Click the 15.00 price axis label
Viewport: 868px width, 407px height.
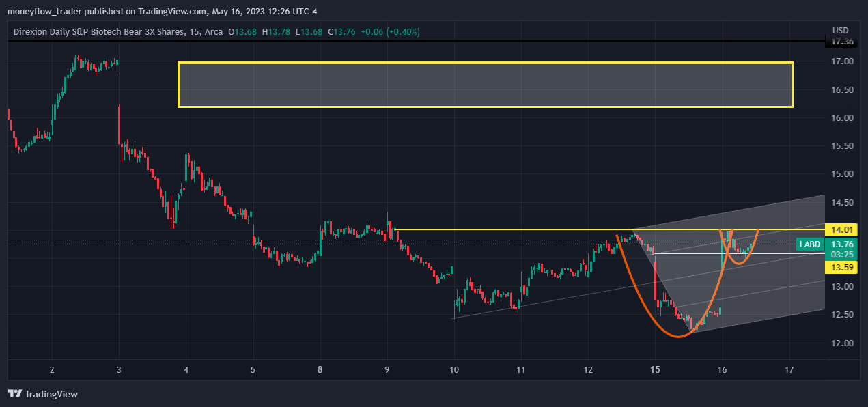tap(843, 173)
